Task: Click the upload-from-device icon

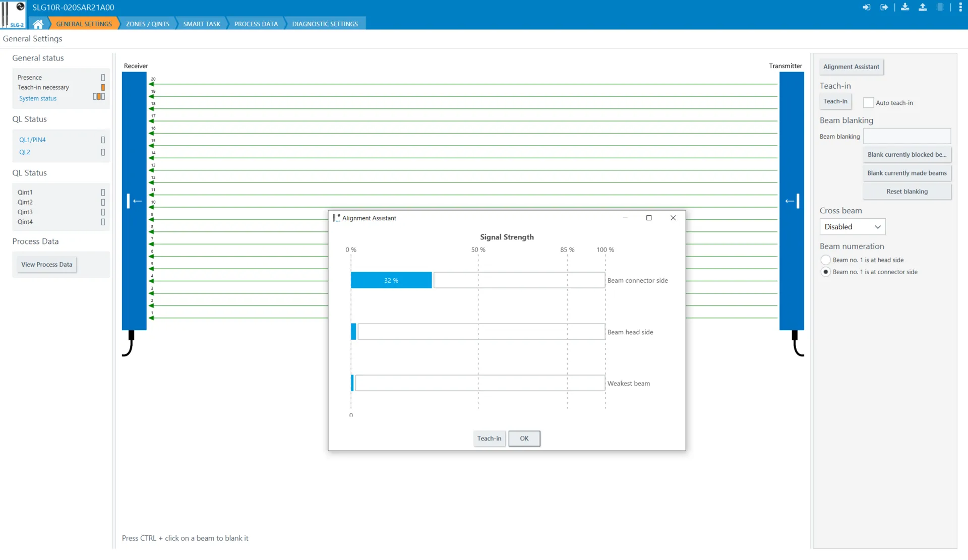Action: point(923,7)
